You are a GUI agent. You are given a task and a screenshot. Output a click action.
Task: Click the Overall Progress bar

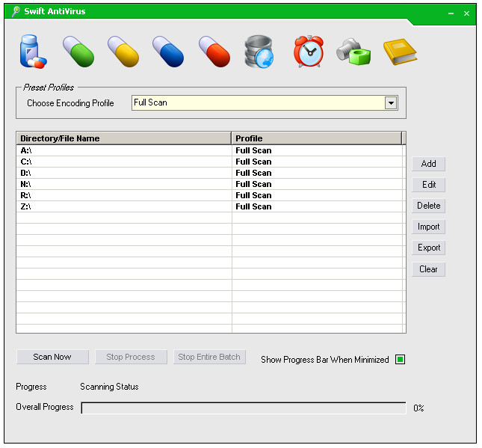pyautogui.click(x=244, y=408)
